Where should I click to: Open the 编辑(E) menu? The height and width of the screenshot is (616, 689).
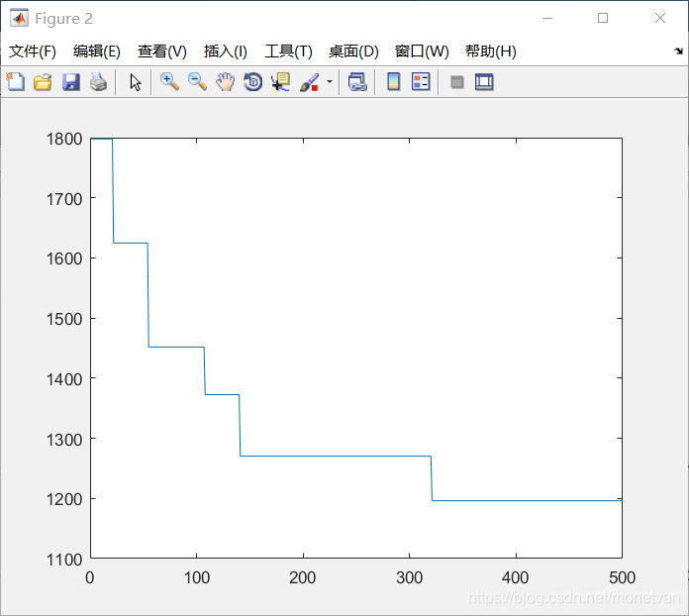click(x=97, y=51)
